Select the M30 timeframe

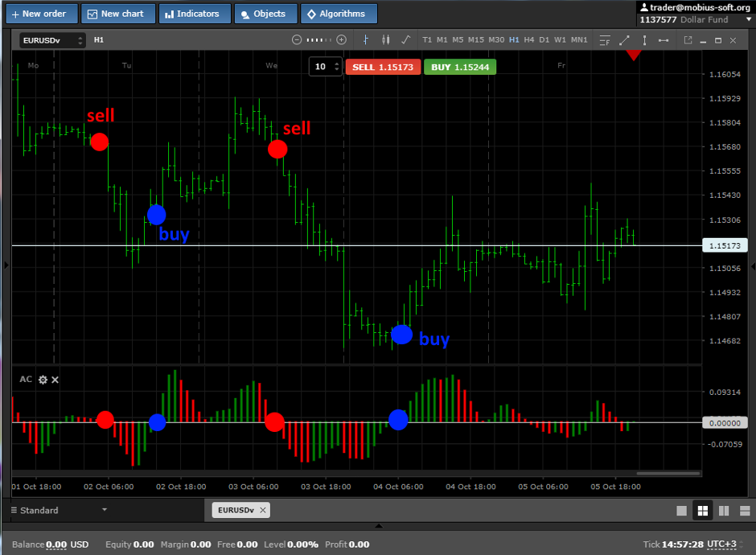tap(496, 40)
